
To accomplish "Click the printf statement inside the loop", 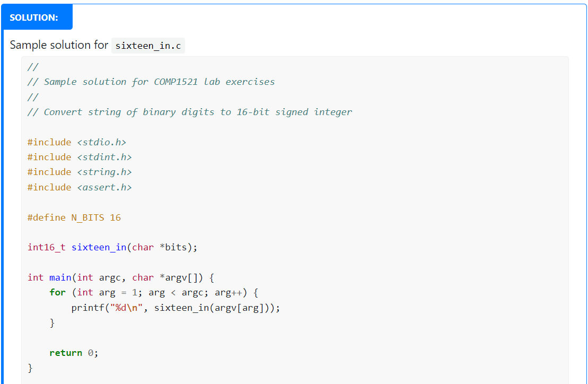I will [175, 308].
